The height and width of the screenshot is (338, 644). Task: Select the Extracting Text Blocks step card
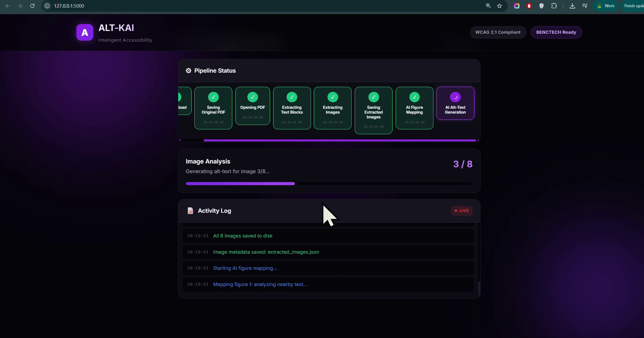point(292,108)
